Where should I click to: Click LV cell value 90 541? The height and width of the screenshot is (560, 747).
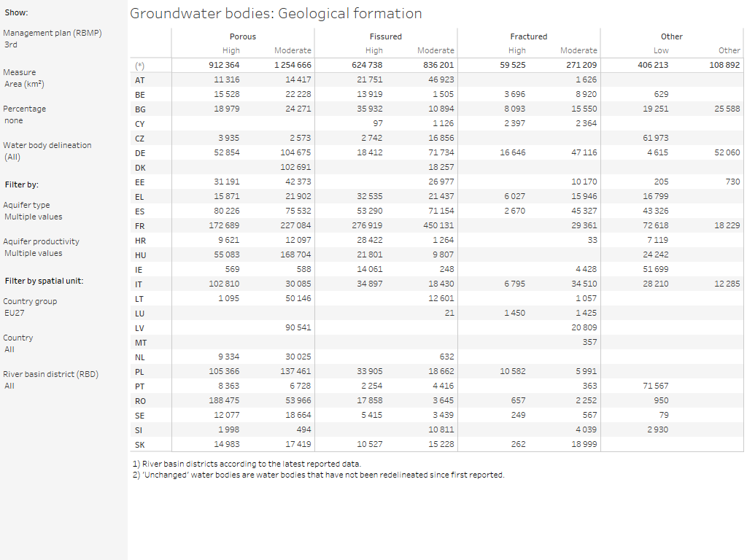click(x=298, y=327)
